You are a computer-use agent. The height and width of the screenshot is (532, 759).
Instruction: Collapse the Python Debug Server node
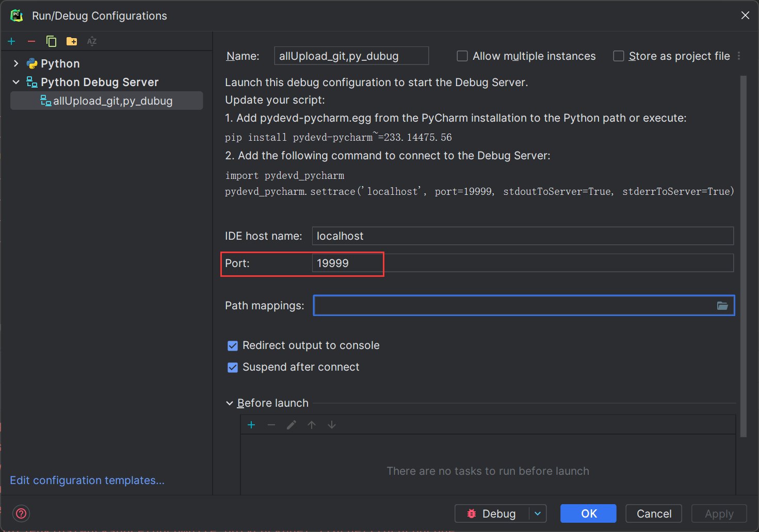point(16,82)
